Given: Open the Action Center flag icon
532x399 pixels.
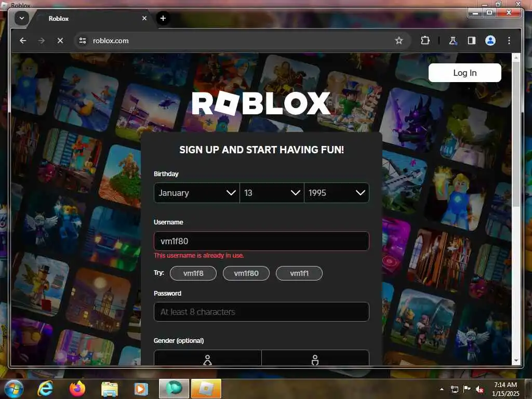Looking at the screenshot, I should click(x=467, y=389).
